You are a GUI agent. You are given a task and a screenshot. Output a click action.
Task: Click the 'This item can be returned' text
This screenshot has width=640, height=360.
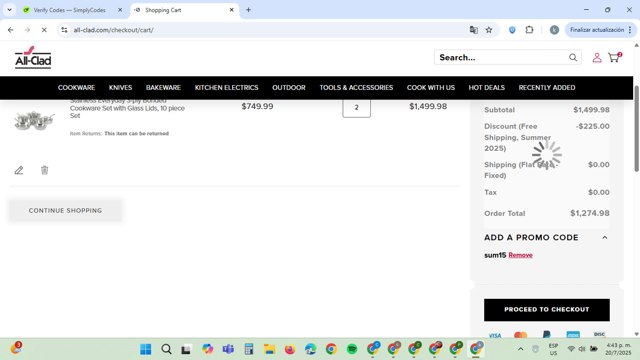click(x=136, y=133)
